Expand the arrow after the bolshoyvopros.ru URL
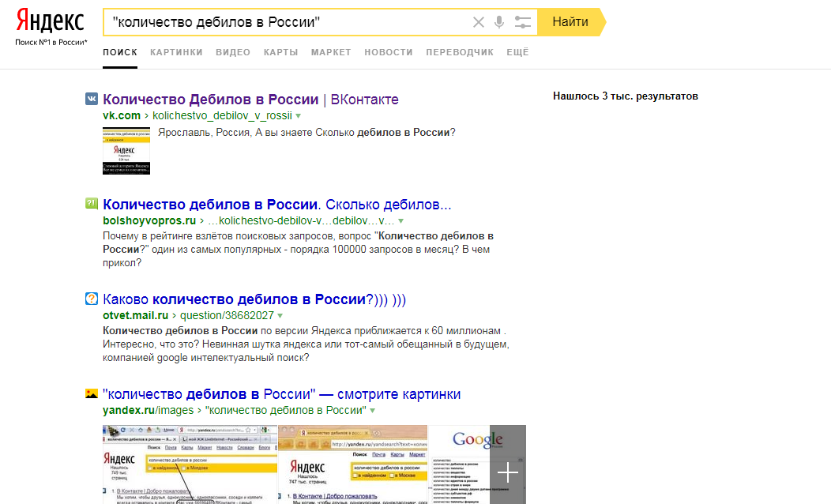This screenshot has width=831, height=504. pyautogui.click(x=400, y=221)
